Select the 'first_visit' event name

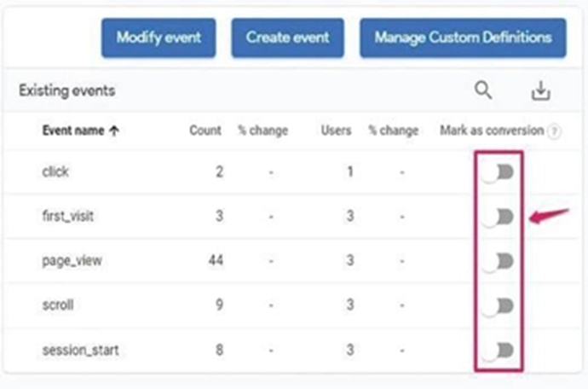coord(68,216)
